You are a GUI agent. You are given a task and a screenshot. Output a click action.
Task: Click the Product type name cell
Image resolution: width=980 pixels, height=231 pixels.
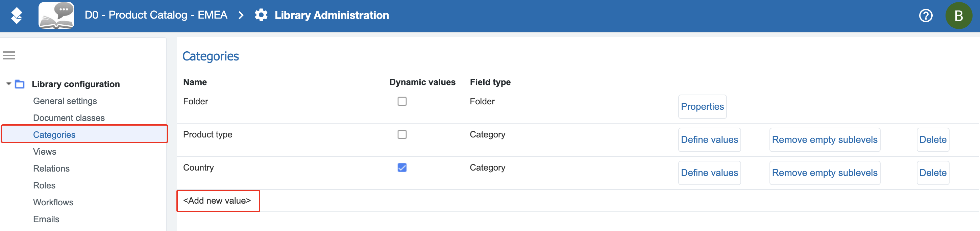tap(208, 134)
